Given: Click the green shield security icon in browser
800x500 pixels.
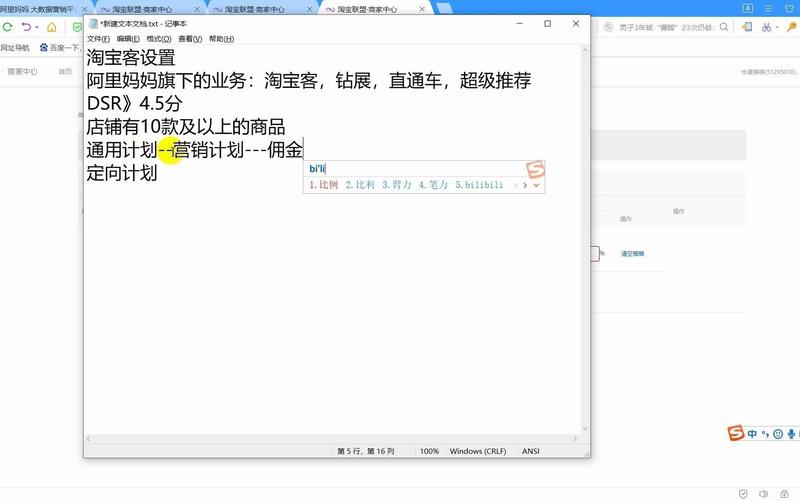Looking at the screenshot, I should (x=77, y=27).
